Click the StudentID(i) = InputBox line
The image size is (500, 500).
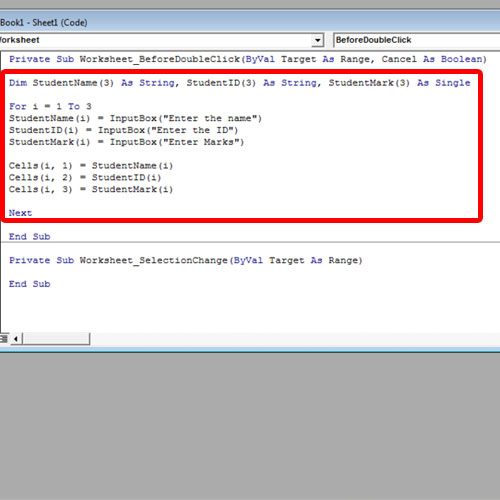[124, 130]
